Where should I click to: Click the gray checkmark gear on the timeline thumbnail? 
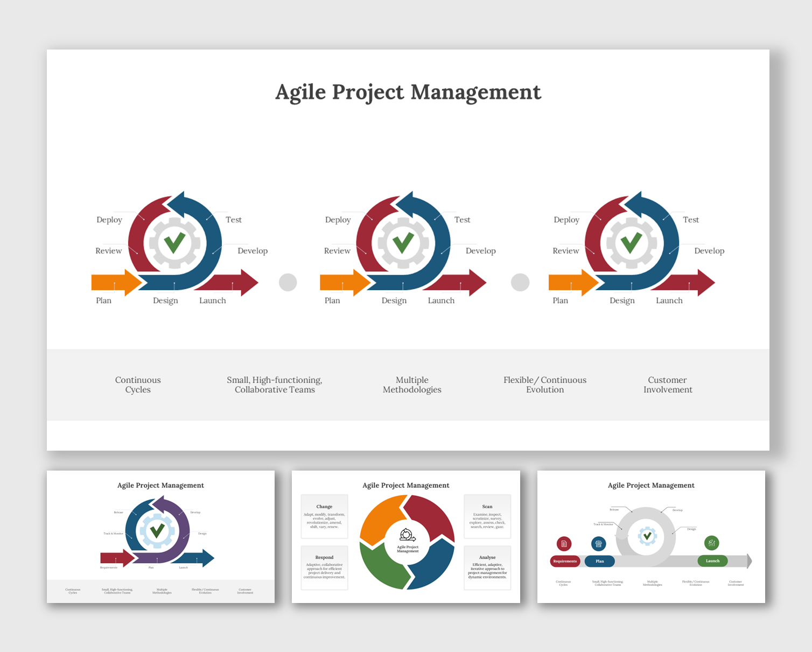coord(647,536)
